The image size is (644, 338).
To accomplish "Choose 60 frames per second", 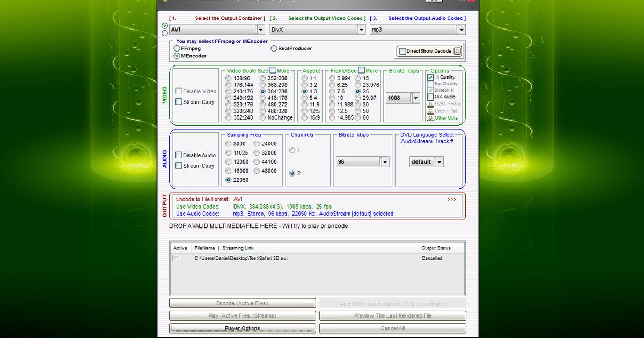I will click(x=357, y=117).
